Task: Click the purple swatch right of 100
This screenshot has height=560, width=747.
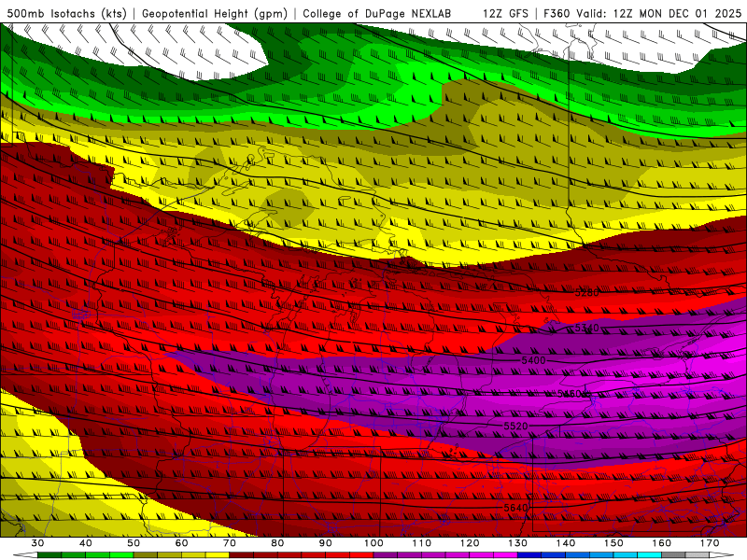Action: click(x=386, y=555)
